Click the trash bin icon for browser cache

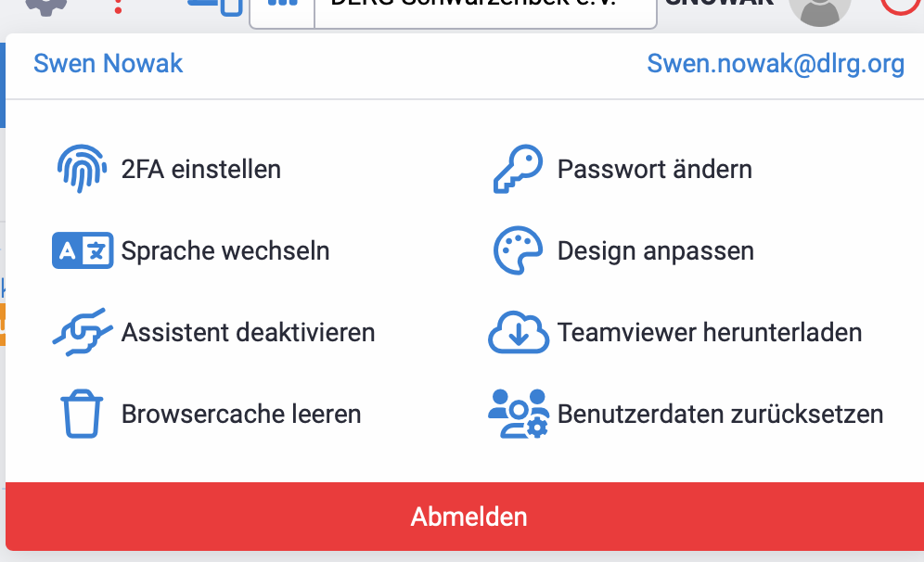point(81,414)
